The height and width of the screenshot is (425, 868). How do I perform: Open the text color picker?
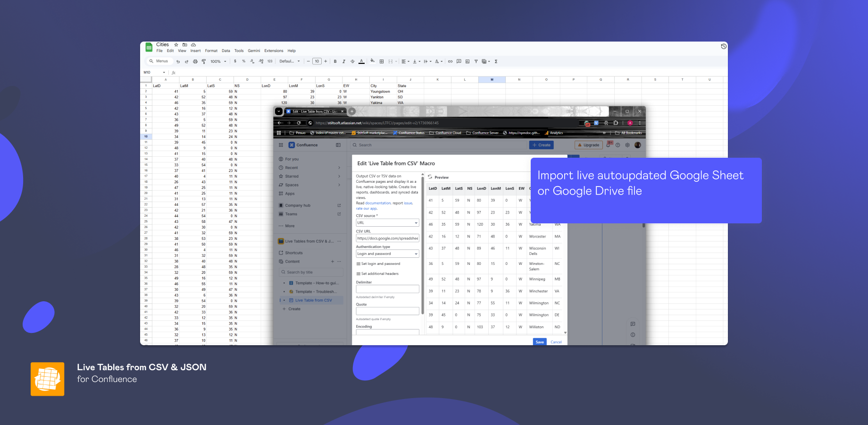click(x=361, y=61)
